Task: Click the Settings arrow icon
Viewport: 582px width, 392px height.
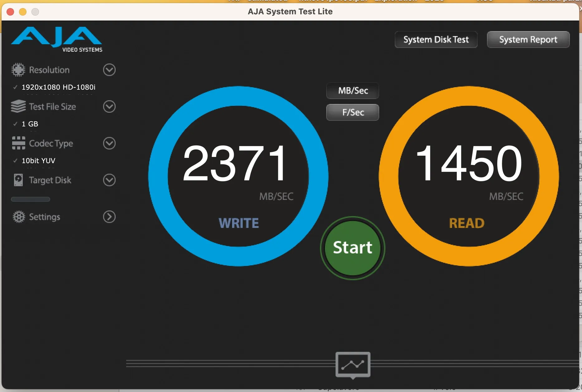Action: (x=109, y=217)
